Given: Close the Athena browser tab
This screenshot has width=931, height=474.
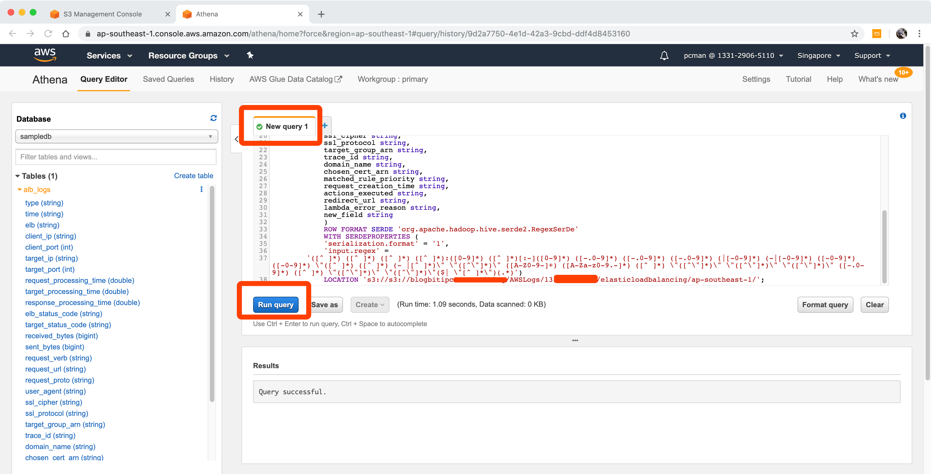Looking at the screenshot, I should click(x=301, y=14).
